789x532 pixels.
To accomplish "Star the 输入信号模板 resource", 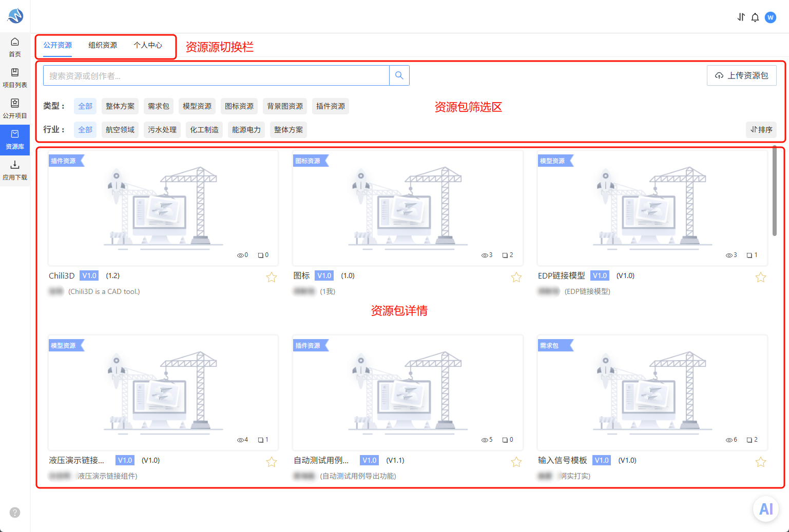I will click(761, 462).
